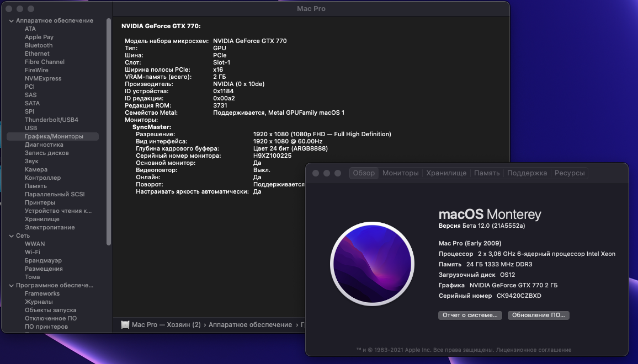Open the Мониторы tab
638x364 pixels.
(400, 173)
